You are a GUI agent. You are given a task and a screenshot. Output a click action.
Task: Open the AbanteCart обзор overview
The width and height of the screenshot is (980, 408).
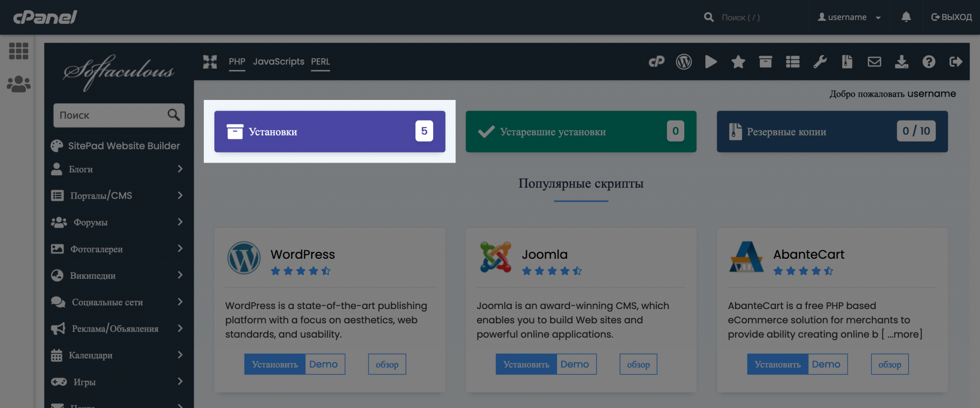(890, 364)
